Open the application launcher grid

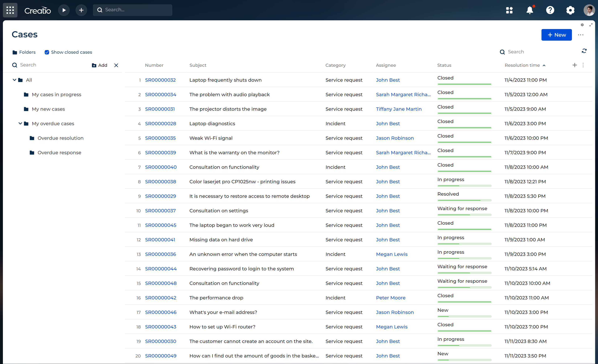click(10, 10)
